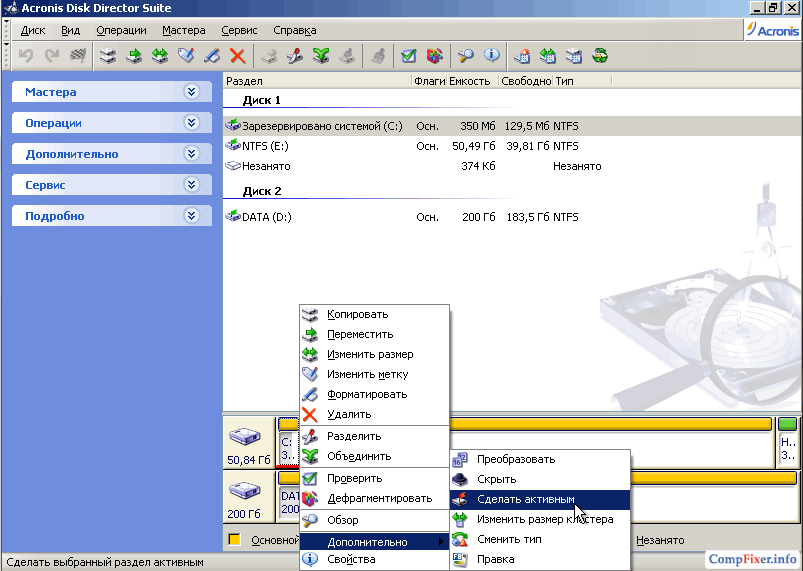The height and width of the screenshot is (571, 803).
Task: Expand the Сервис sidebar panel chevron
Action: (x=192, y=185)
